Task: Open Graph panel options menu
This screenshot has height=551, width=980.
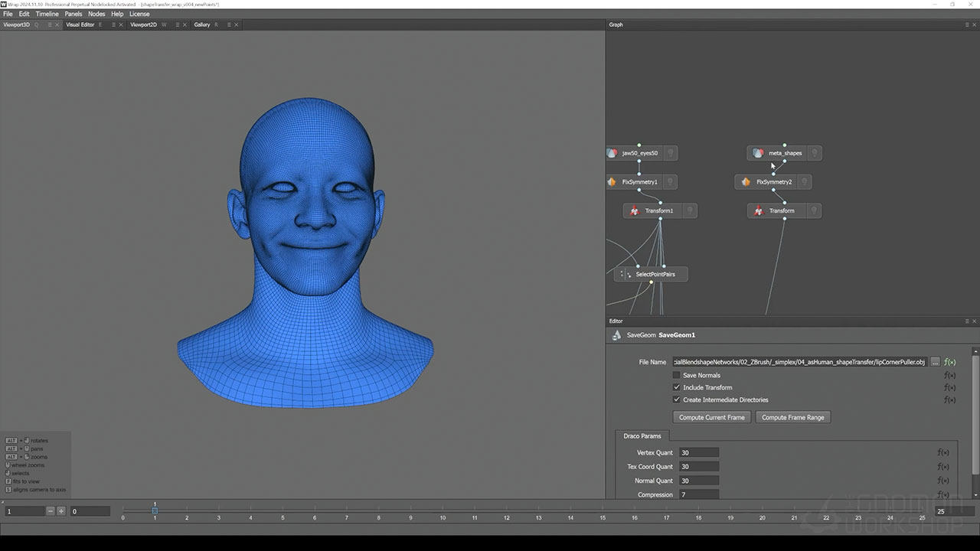Action: click(x=967, y=24)
